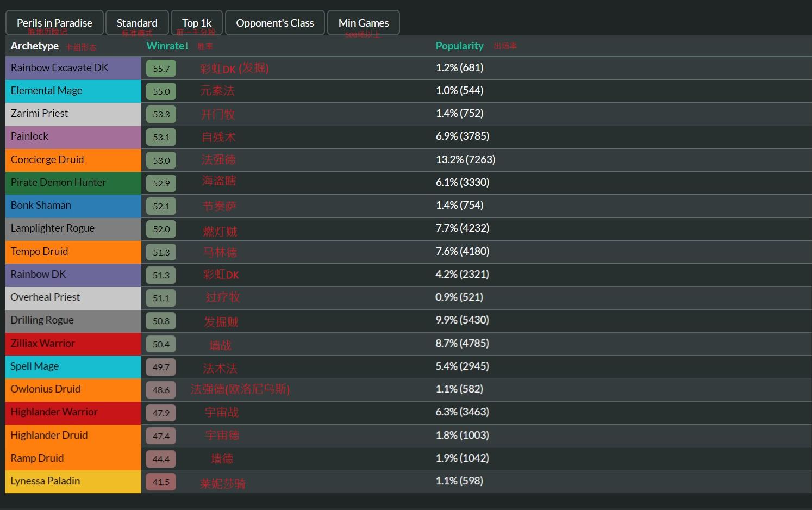Click the 5.4% (2945) popularity value
812x510 pixels.
tap(462, 366)
